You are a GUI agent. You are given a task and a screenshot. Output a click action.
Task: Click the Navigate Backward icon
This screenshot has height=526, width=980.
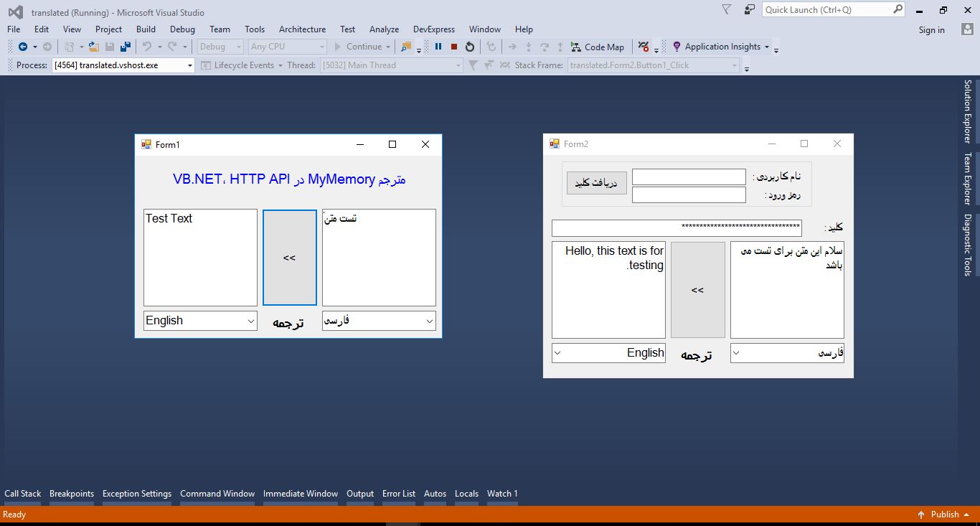tap(24, 46)
